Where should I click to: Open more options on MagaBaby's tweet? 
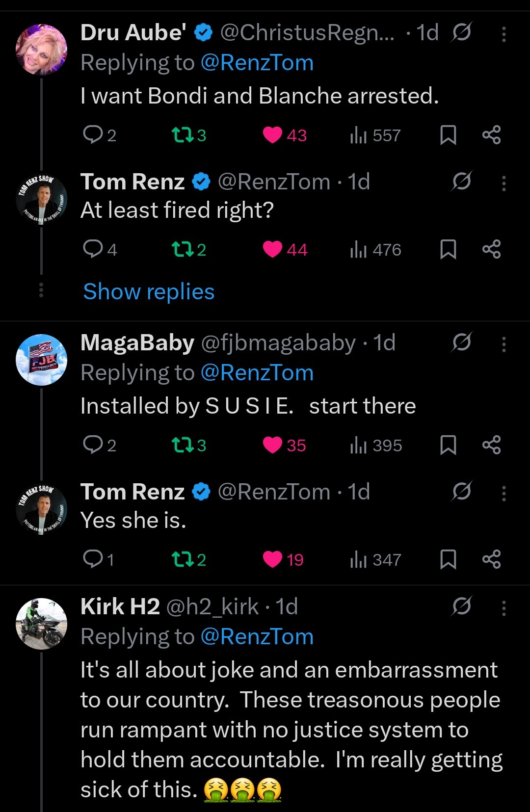click(x=503, y=344)
